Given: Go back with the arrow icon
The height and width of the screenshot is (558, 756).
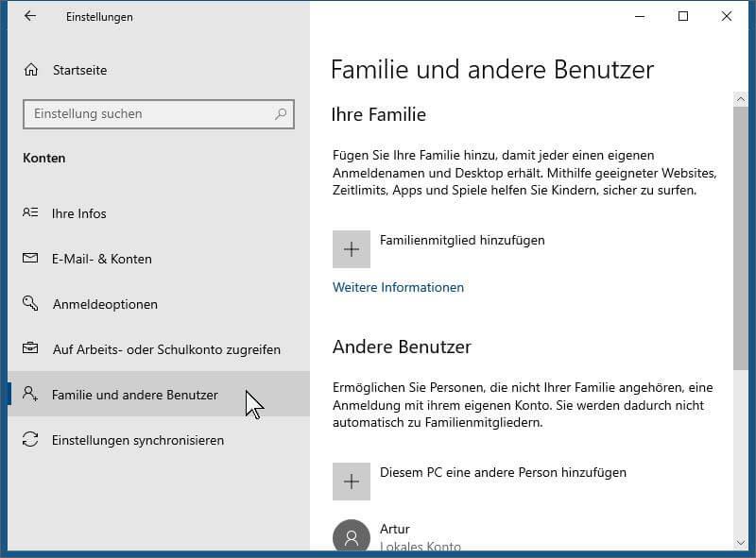Looking at the screenshot, I should tap(30, 16).
